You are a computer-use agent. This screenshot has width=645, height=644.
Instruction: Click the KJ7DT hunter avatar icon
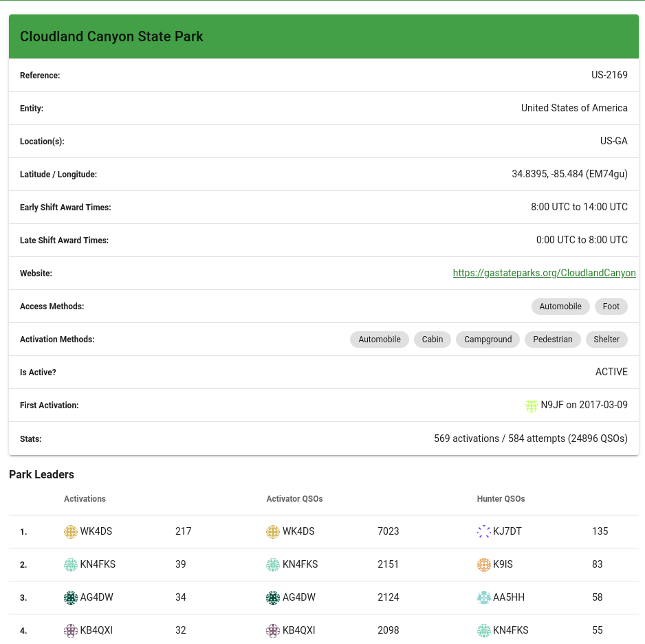[x=484, y=531]
